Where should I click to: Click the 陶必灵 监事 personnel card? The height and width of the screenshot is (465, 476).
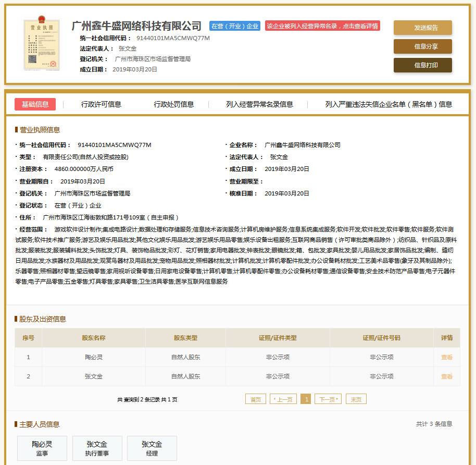coord(42,448)
